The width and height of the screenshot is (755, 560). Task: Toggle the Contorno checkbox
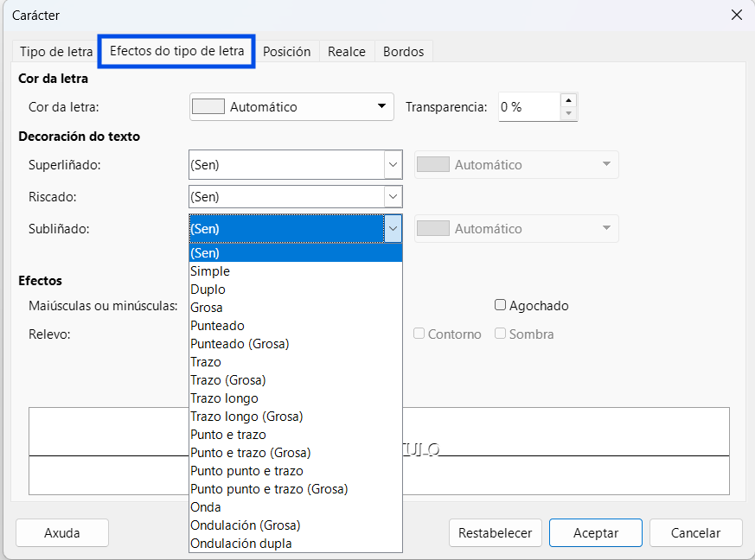click(419, 334)
